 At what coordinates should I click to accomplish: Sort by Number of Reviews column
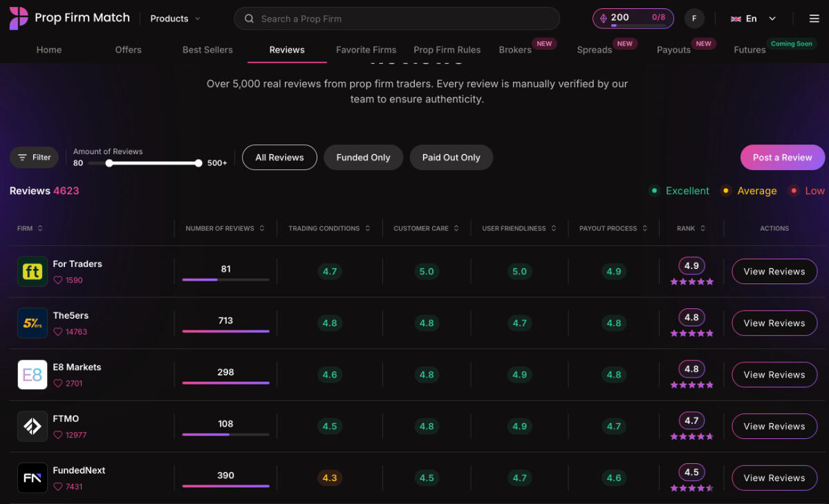[225, 228]
